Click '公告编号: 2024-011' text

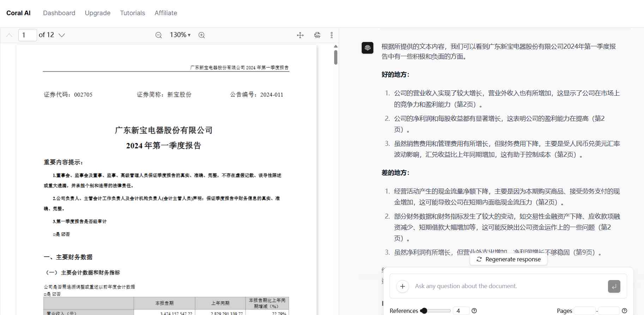point(257,95)
